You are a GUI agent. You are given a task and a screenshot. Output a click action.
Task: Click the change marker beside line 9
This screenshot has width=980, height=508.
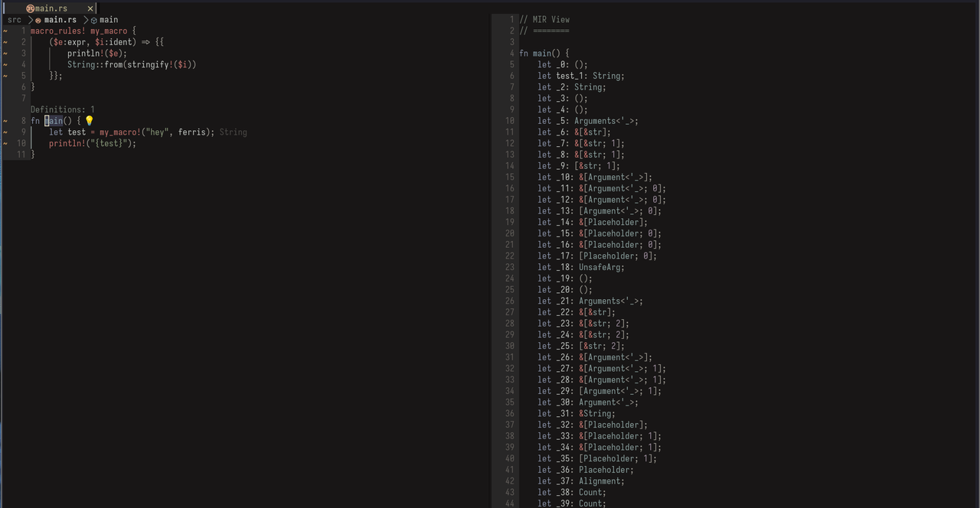(6, 132)
